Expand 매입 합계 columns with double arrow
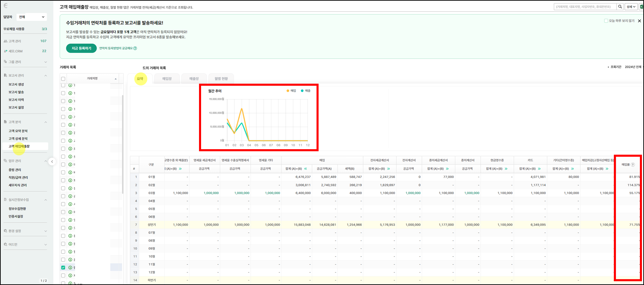 pos(306,169)
